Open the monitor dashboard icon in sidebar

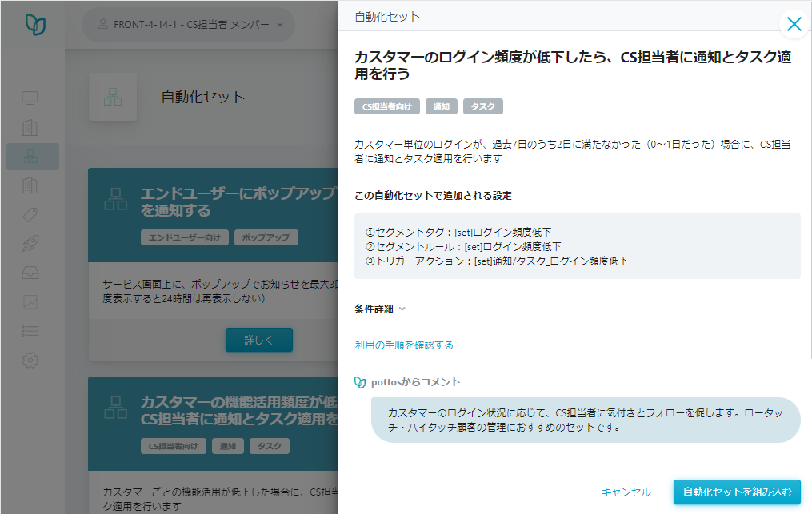pyautogui.click(x=30, y=98)
